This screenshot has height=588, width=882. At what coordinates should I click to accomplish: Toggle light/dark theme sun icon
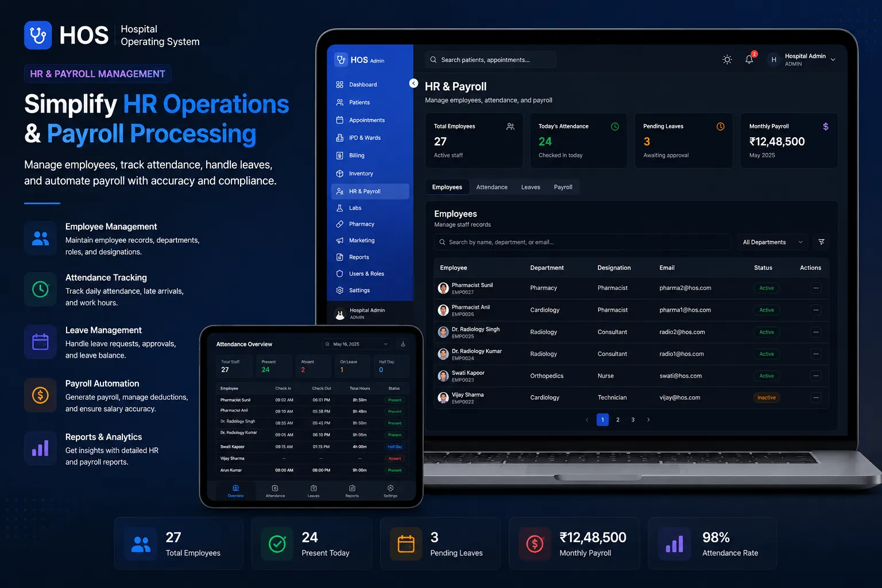point(727,60)
